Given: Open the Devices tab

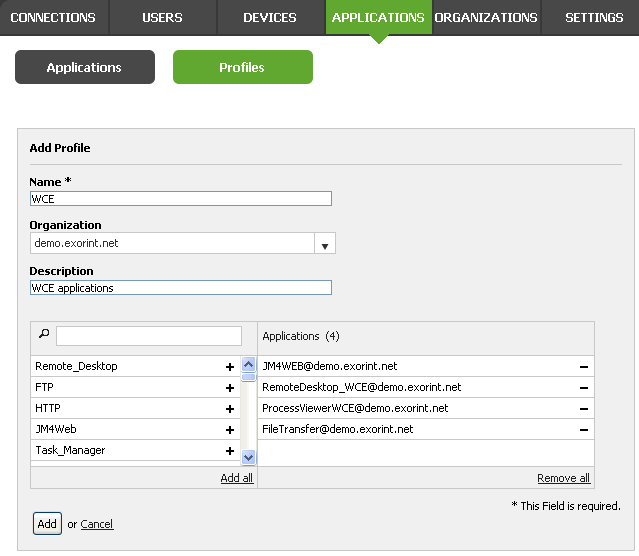Looking at the screenshot, I should 269,18.
